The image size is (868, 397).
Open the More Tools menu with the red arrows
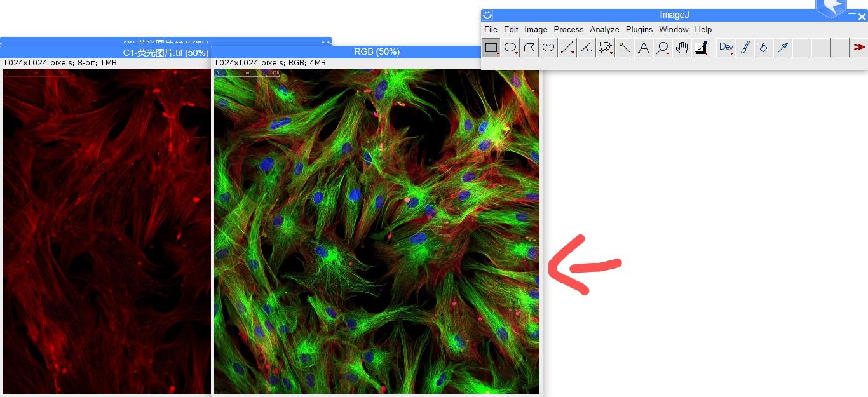[x=860, y=47]
